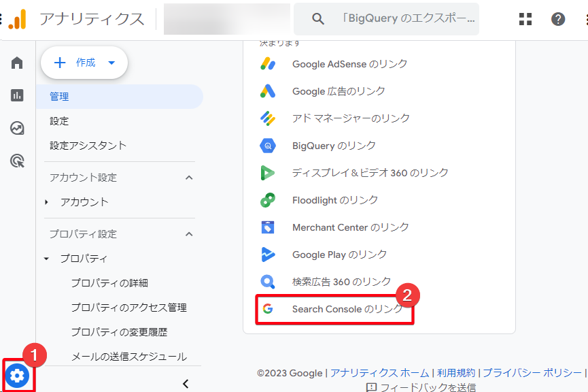Click the Google AdSense icon
The image size is (588, 392).
point(268,64)
